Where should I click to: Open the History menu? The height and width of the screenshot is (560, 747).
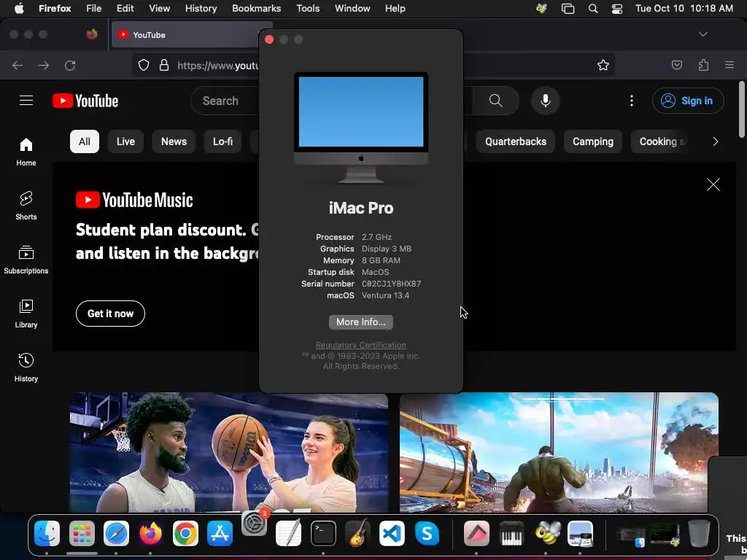point(201,8)
